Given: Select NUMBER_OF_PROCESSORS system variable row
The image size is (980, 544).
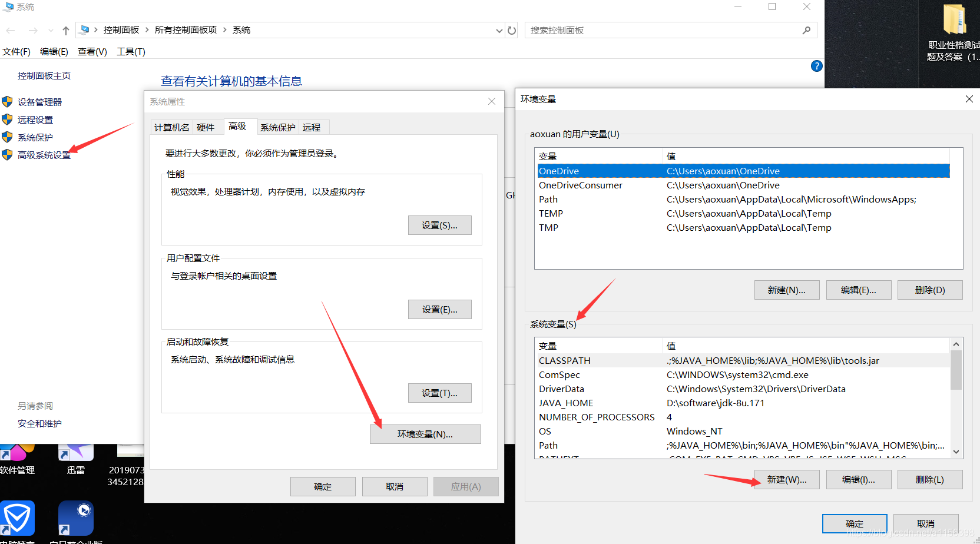Looking at the screenshot, I should coord(743,417).
